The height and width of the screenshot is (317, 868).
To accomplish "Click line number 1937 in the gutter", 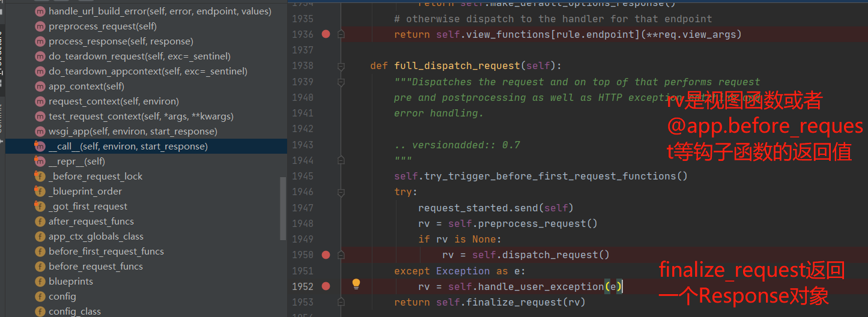I will tap(302, 50).
